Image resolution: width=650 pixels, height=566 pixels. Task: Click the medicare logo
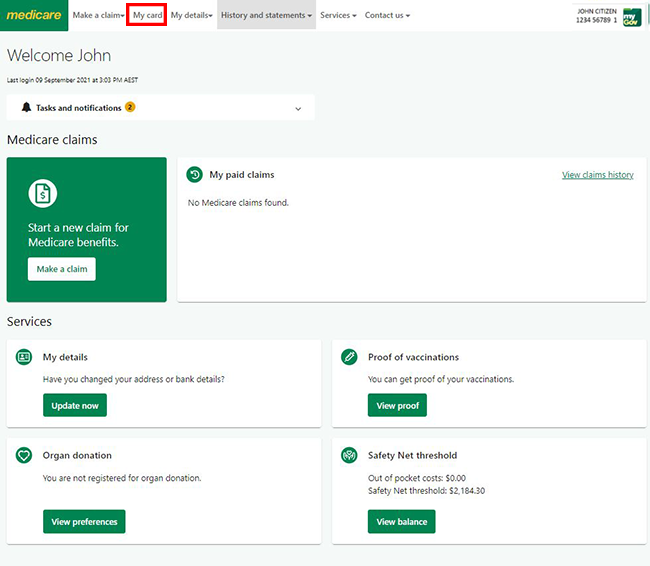[34, 15]
